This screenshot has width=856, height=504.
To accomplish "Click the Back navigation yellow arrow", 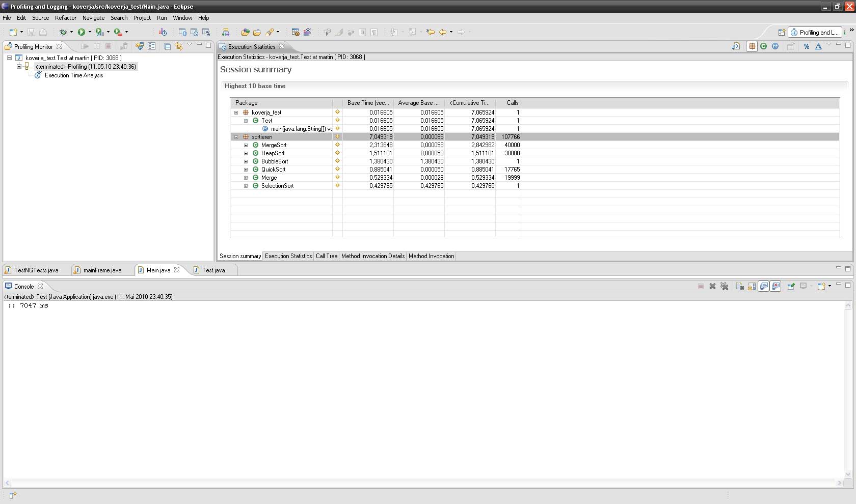I will click(443, 32).
